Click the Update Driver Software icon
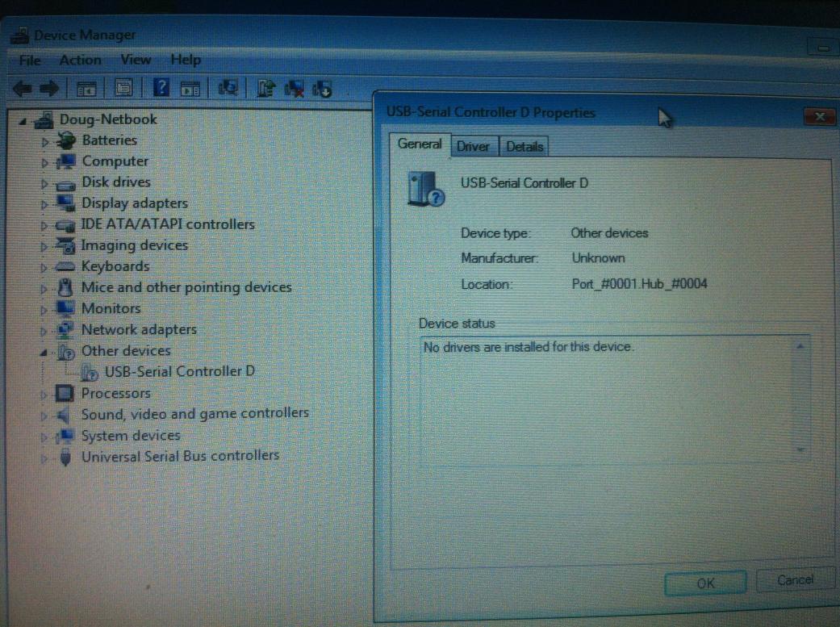 pyautogui.click(x=266, y=88)
